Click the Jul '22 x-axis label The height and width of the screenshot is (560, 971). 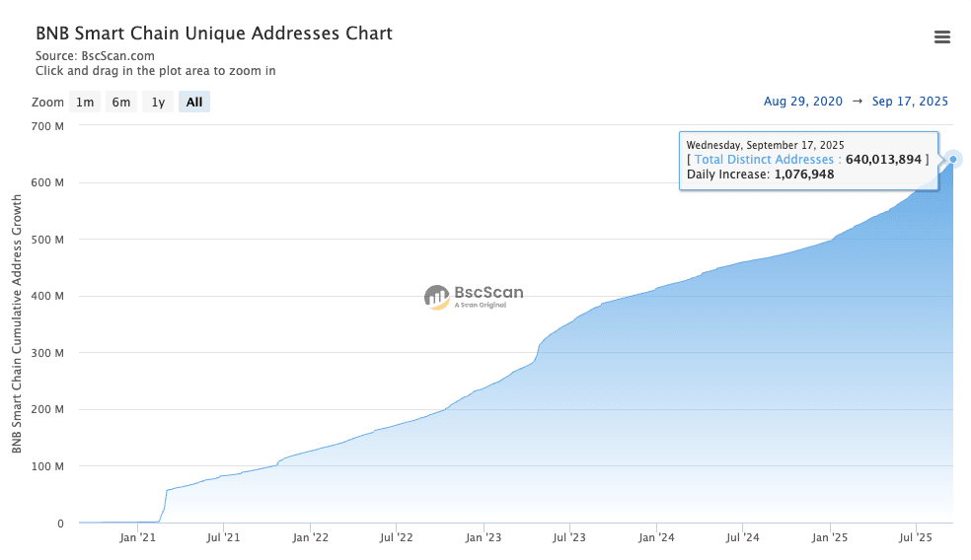tap(397, 537)
